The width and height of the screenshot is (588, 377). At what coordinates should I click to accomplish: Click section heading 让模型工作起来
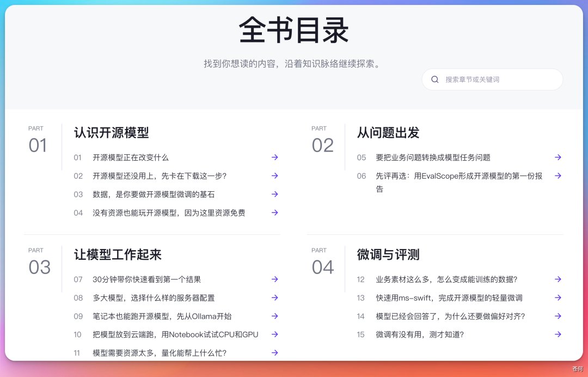118,254
